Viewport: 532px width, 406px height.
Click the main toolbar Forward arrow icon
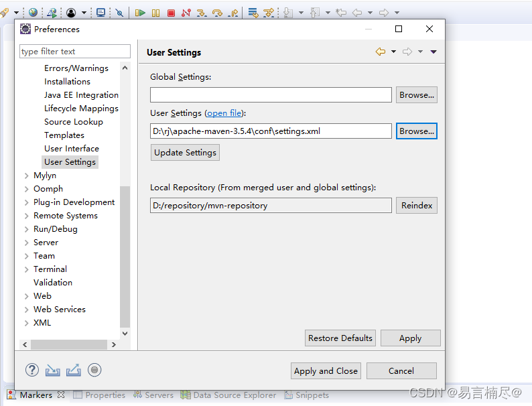coord(384,13)
